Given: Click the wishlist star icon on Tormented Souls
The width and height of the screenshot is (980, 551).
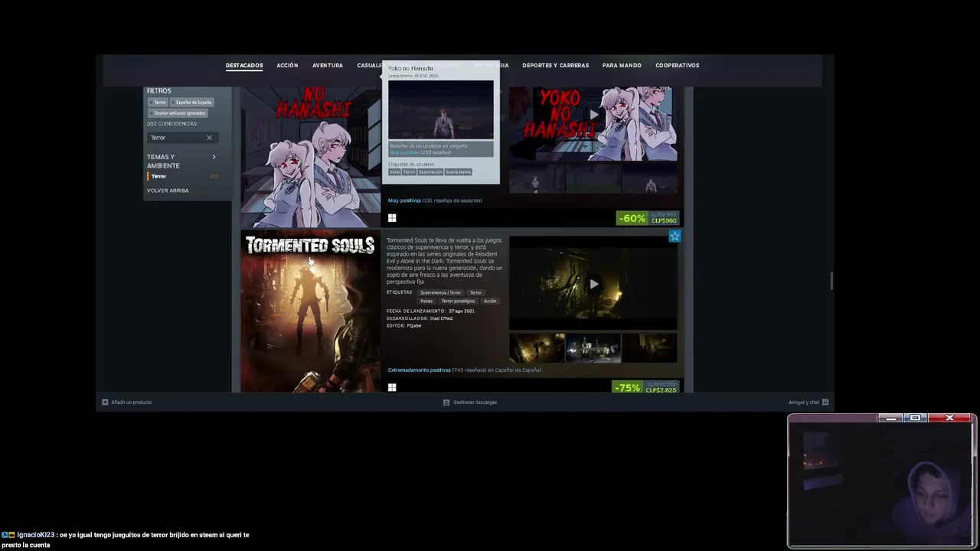Looking at the screenshot, I should tap(675, 236).
